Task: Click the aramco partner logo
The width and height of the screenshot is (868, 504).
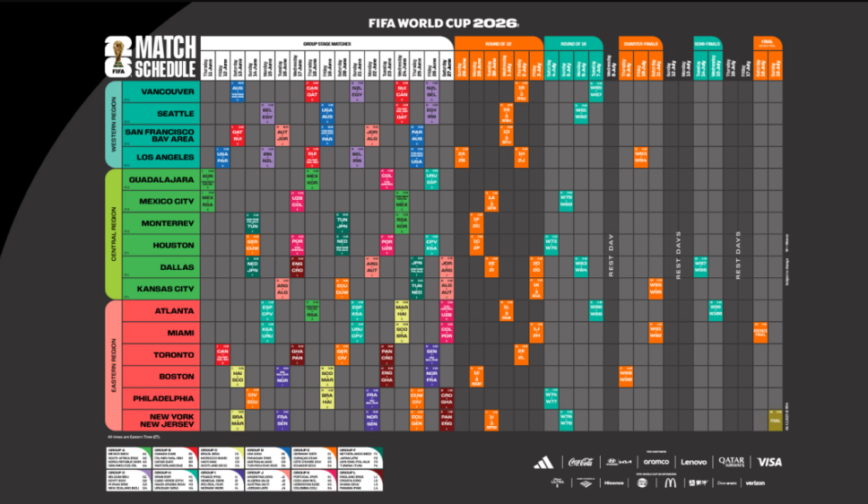Action: 656,462
